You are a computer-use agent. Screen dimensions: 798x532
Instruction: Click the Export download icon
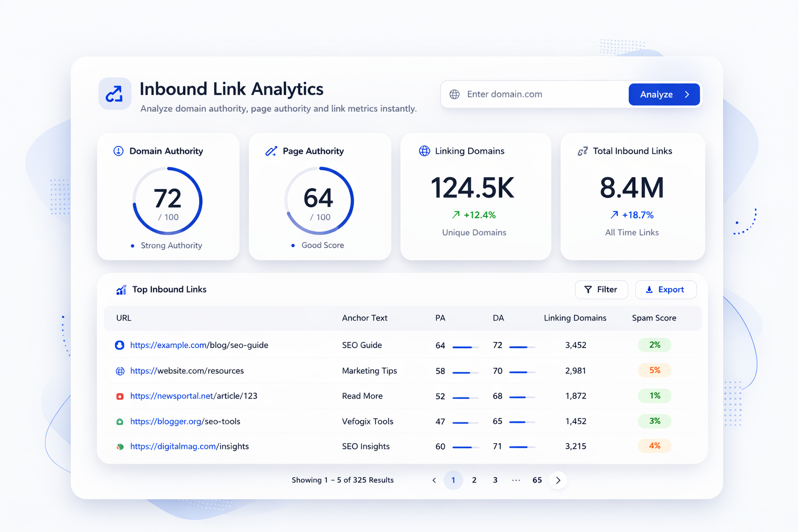(649, 289)
